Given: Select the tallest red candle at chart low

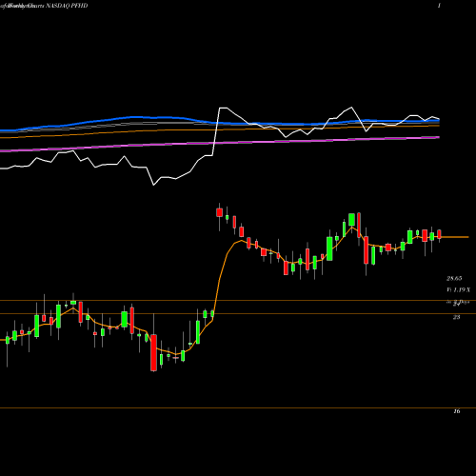Looking at the screenshot, I should [x=153, y=352].
